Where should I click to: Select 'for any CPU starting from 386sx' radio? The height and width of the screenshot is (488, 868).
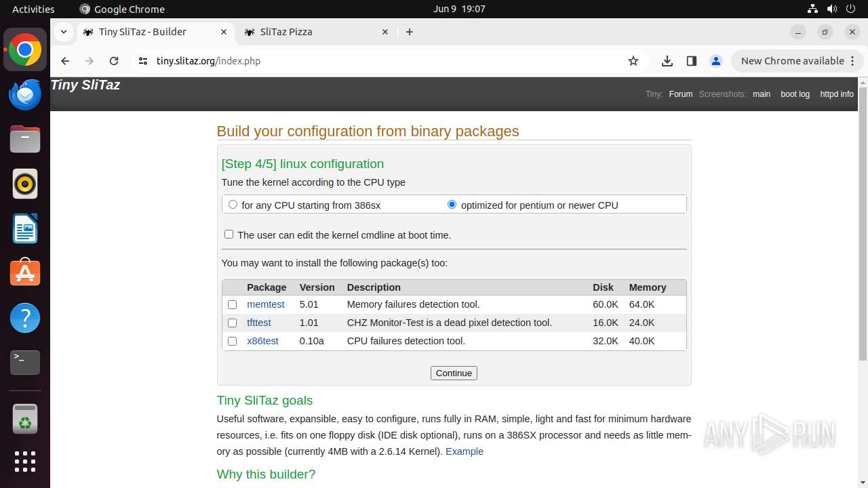[233, 205]
